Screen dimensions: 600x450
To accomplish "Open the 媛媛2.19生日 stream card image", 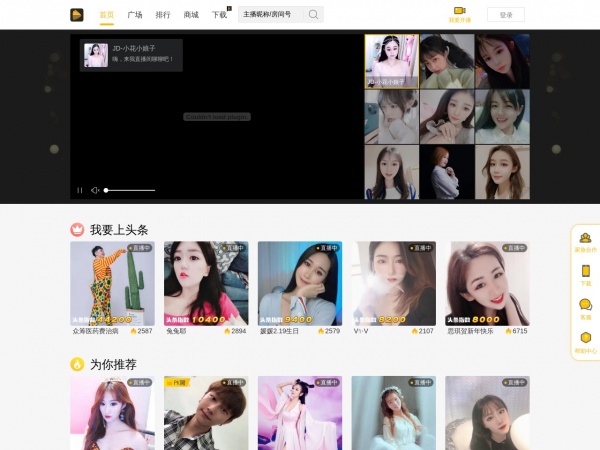I will [x=300, y=284].
